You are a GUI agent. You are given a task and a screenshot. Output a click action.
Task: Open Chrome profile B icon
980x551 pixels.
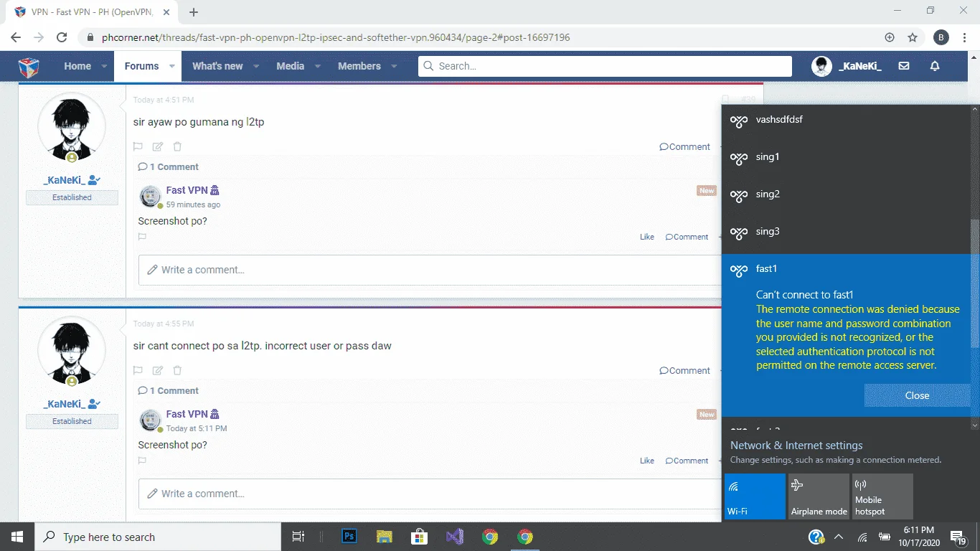click(941, 37)
